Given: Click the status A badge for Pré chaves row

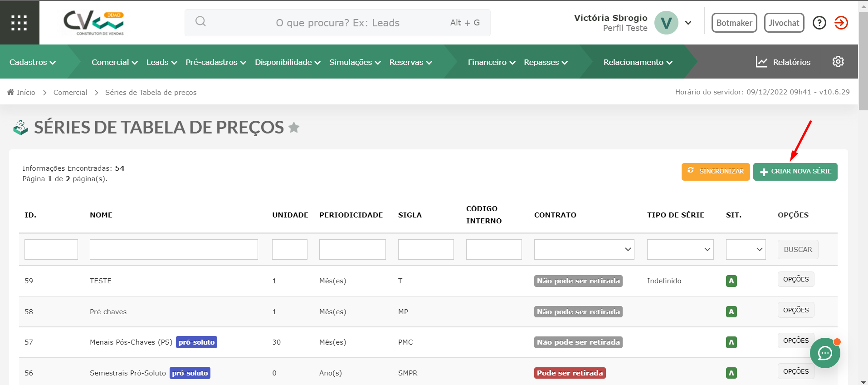Looking at the screenshot, I should coord(731,312).
